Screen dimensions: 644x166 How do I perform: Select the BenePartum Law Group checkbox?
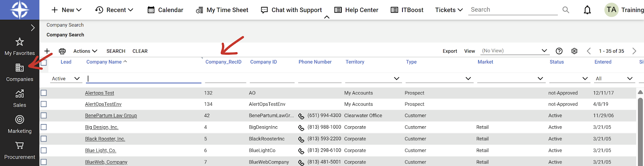coord(44,115)
